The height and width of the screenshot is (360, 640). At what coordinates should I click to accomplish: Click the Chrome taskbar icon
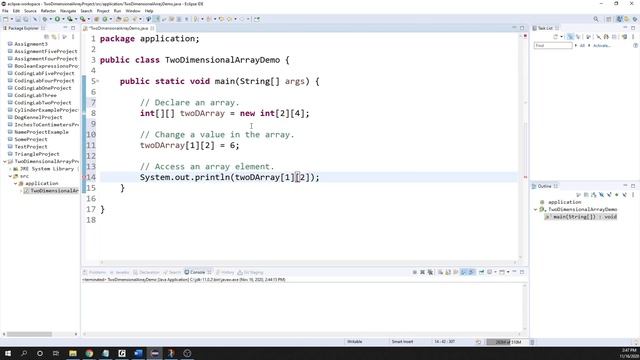coord(89,353)
